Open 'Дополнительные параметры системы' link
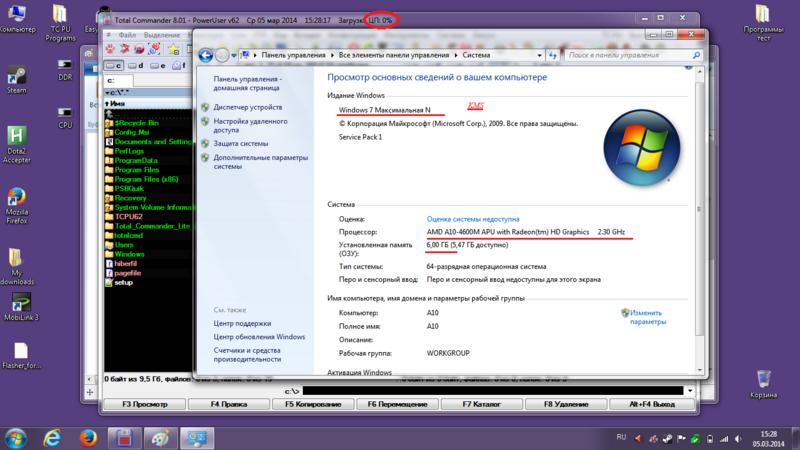800x450 pixels. (260, 162)
